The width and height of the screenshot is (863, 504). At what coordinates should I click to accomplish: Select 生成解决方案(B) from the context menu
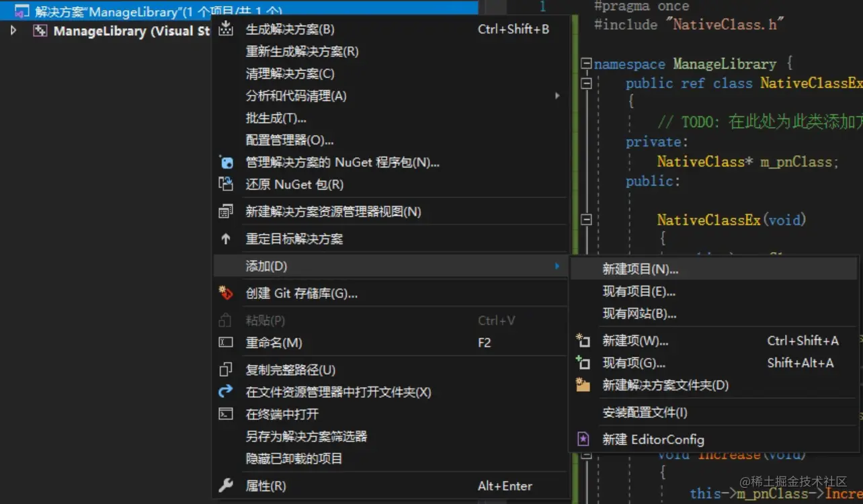click(x=390, y=29)
